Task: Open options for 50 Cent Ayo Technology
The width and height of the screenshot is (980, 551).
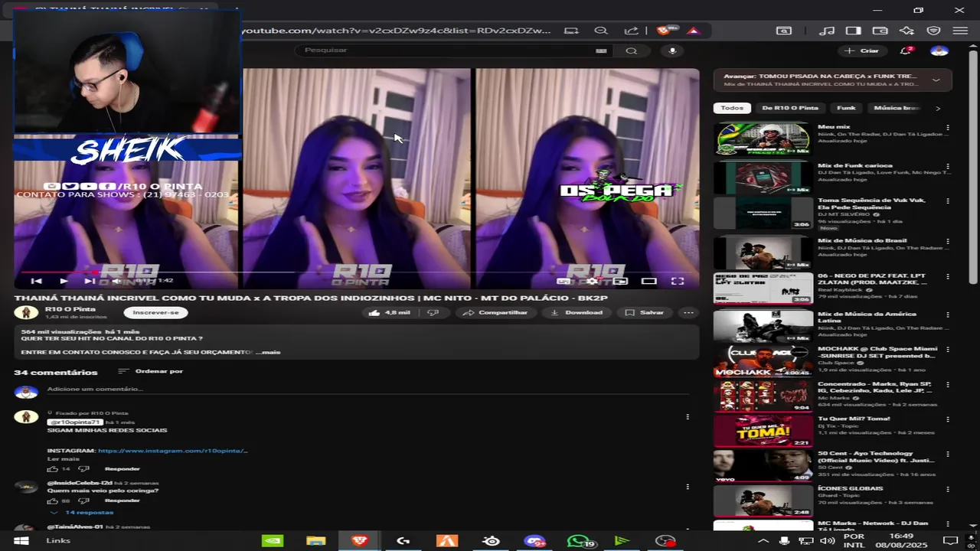Action: click(948, 454)
